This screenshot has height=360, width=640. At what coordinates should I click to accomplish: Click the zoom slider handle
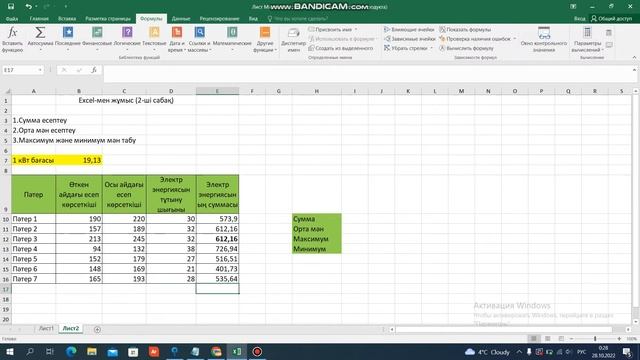[595, 339]
